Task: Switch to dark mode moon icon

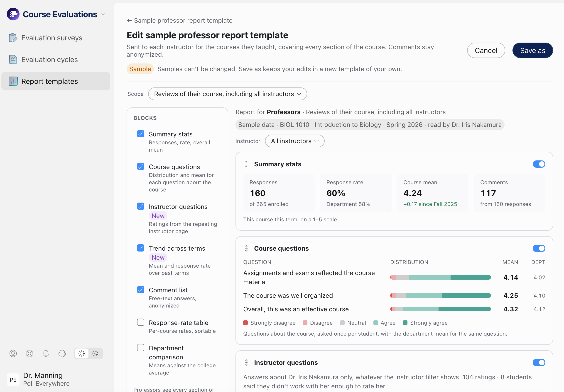Action: tap(95, 353)
